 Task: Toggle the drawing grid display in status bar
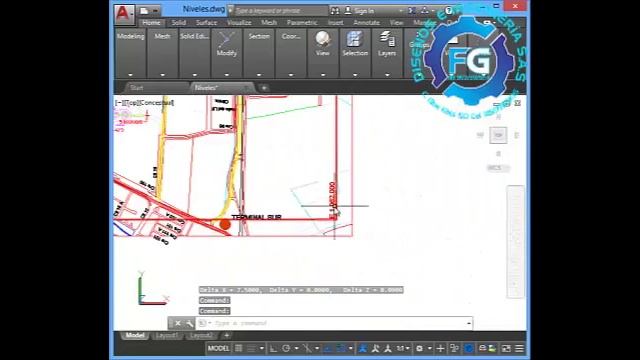[x=239, y=348]
